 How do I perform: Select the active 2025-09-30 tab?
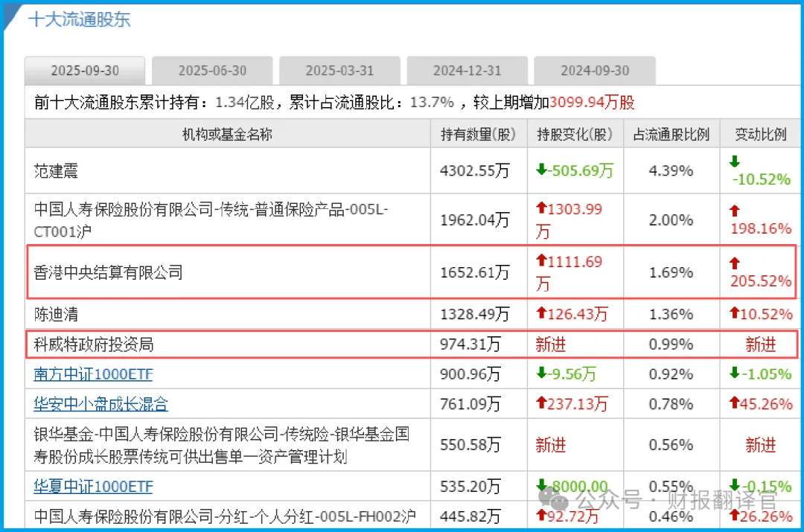pyautogui.click(x=85, y=71)
